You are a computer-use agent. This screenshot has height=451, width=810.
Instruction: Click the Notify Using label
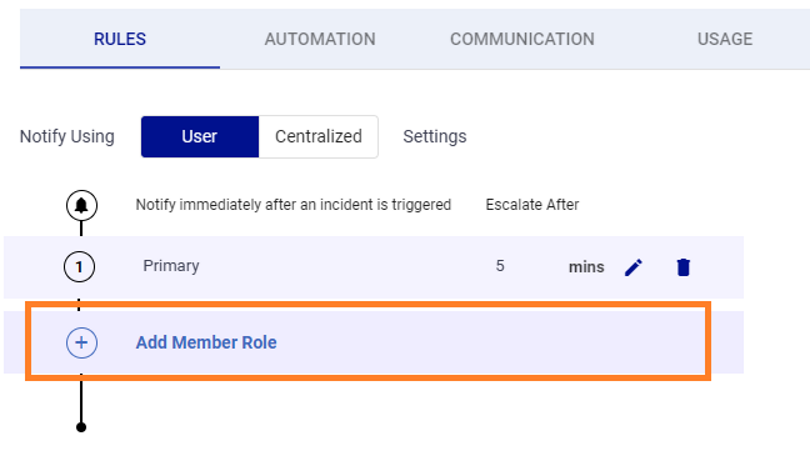coord(67,137)
